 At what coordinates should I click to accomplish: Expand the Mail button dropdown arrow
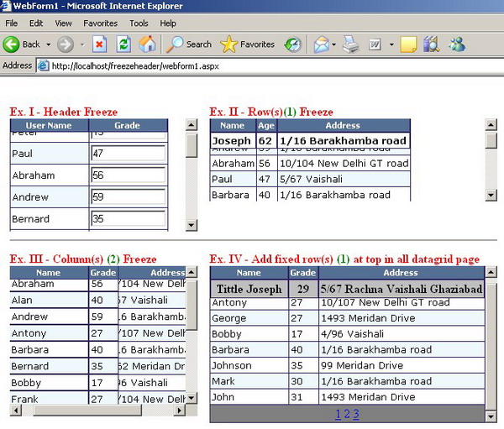[x=334, y=44]
